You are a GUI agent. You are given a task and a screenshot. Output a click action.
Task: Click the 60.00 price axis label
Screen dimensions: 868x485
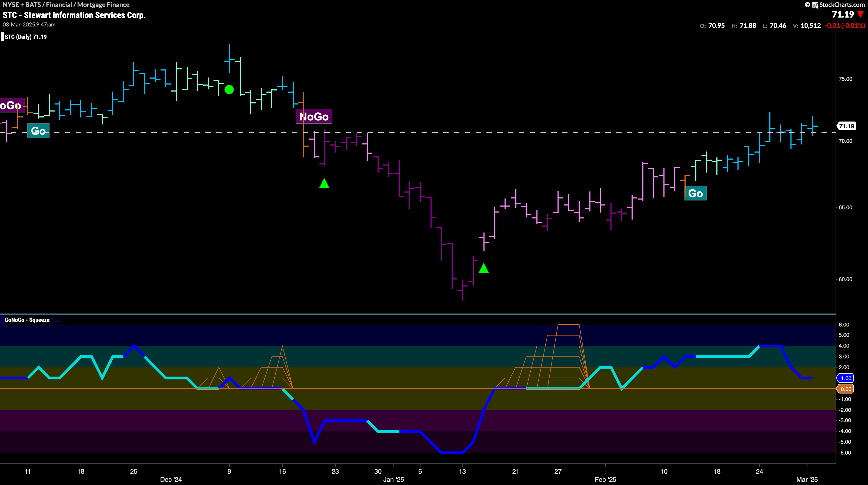[x=845, y=279]
